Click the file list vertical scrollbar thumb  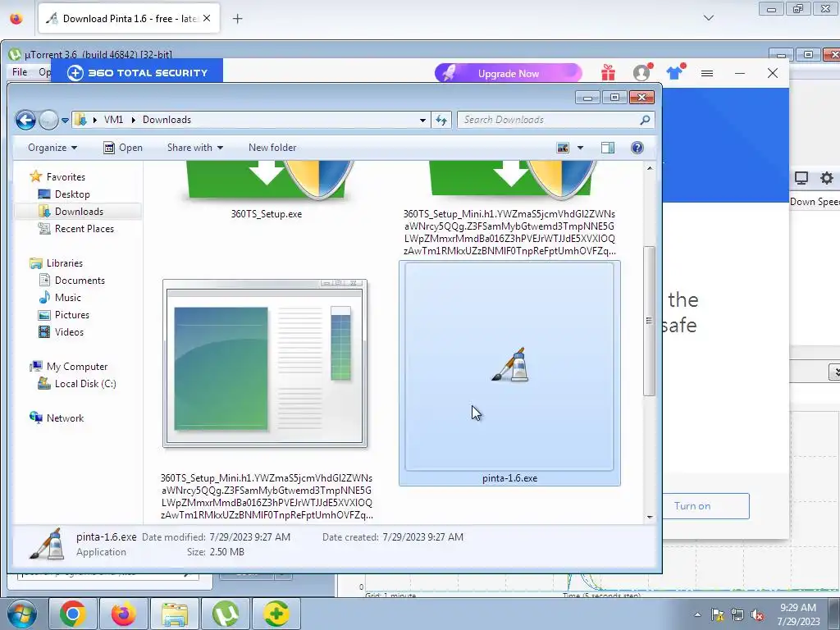tap(650, 321)
